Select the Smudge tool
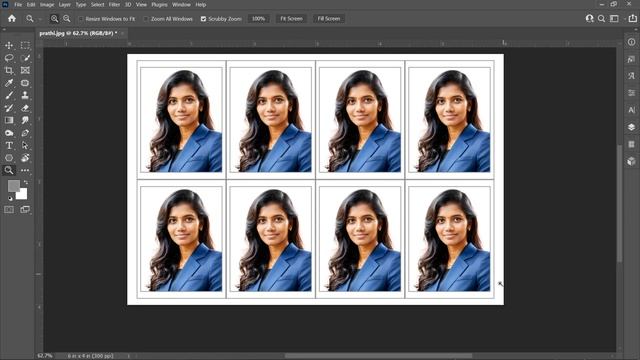 tap(25, 120)
